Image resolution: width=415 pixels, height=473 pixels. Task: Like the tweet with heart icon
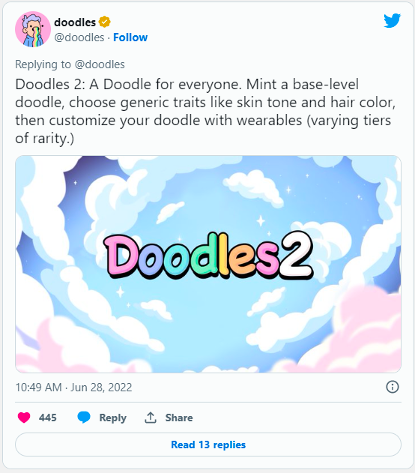[24, 417]
